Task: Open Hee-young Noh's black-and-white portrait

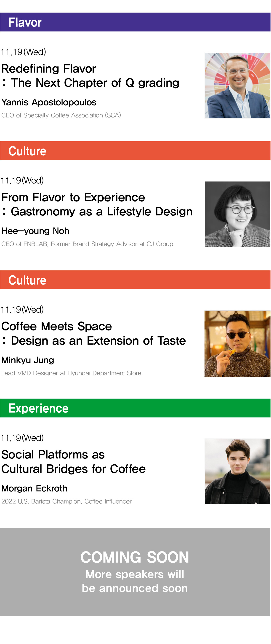Action: (237, 214)
